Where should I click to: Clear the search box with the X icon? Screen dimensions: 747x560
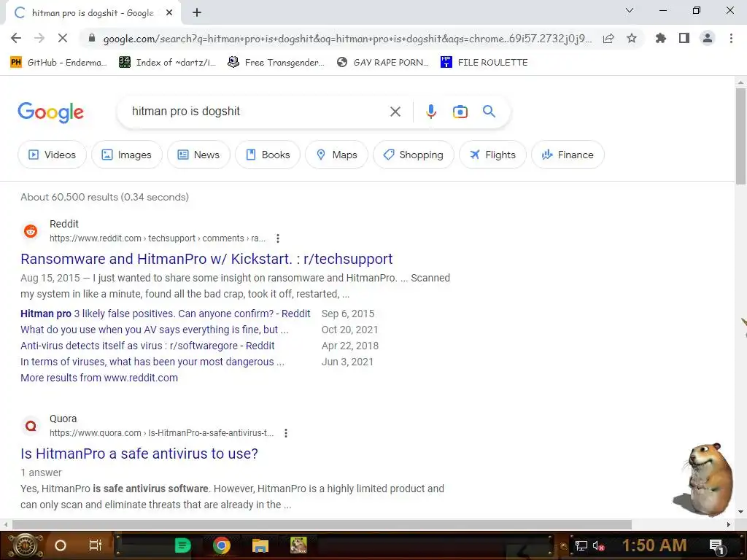point(395,112)
